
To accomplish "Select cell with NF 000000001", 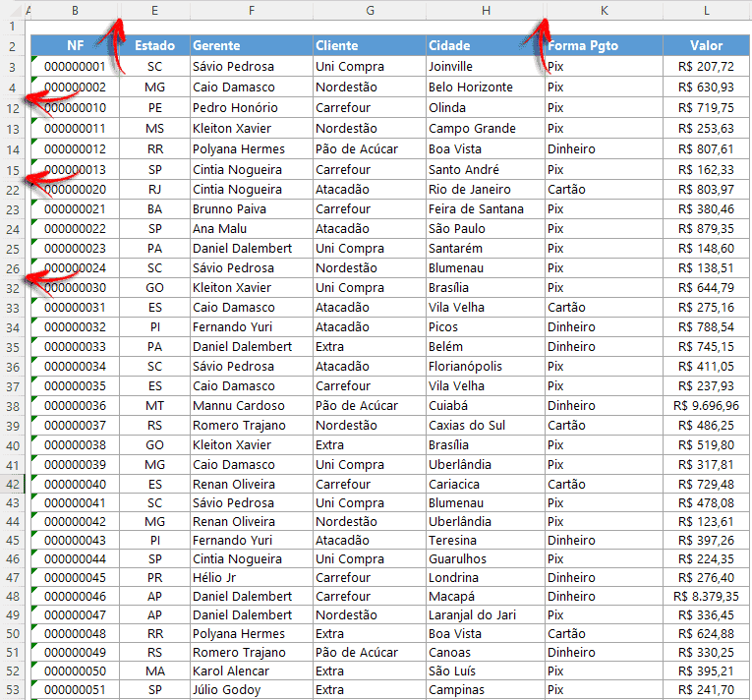I will pos(76,66).
